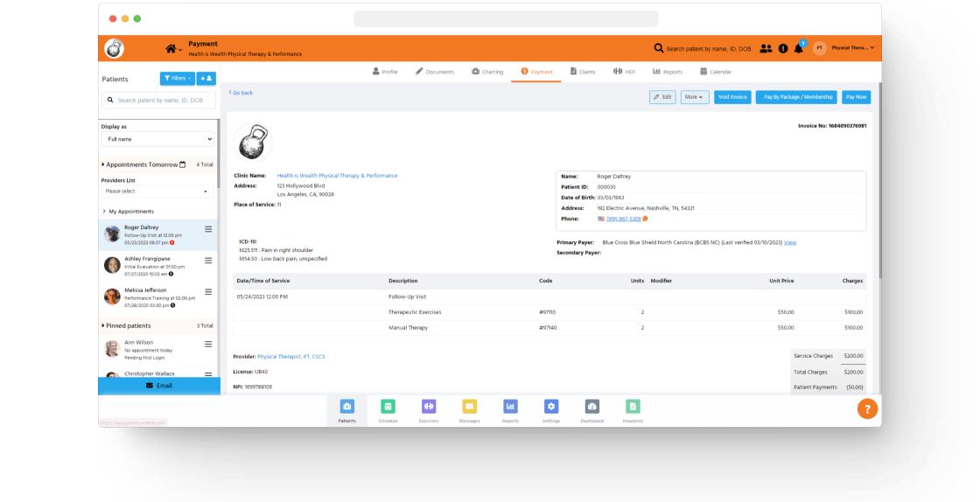Expand the My Appointments section
Screen dimensions: 980x502
tap(128, 212)
